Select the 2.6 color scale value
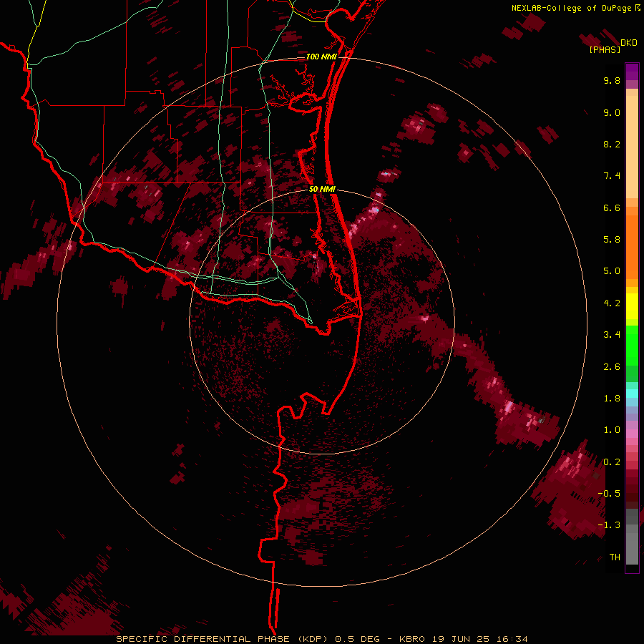This screenshot has height=644, width=644. (612, 367)
